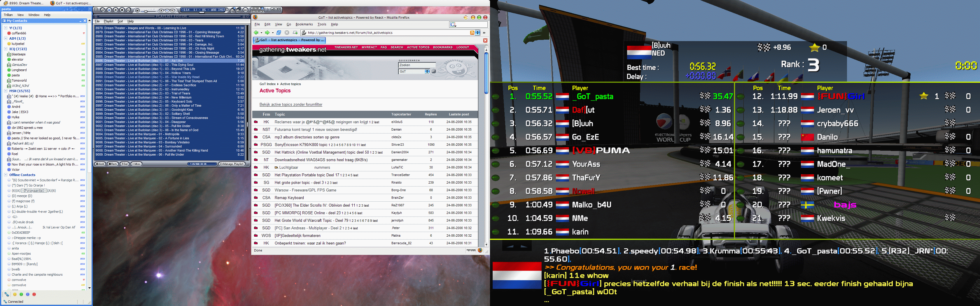Open topic 'Futurama komt terug!' thread

pos(316,130)
